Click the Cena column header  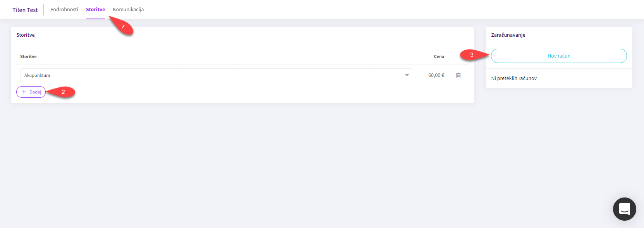click(439, 56)
